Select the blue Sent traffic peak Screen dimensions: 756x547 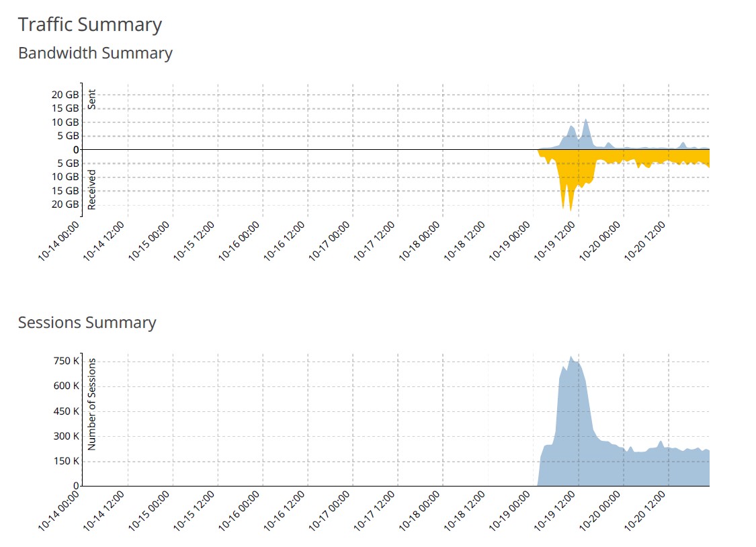585,128
